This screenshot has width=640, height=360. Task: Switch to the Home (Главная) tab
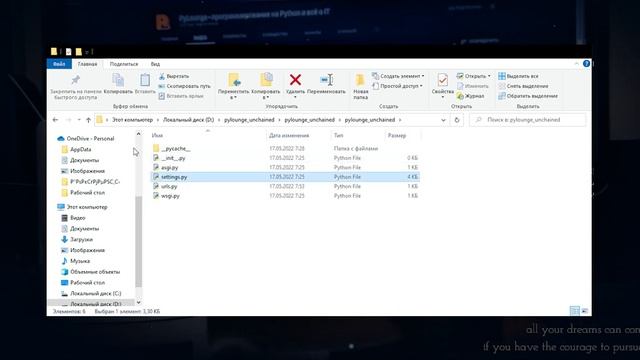point(87,64)
